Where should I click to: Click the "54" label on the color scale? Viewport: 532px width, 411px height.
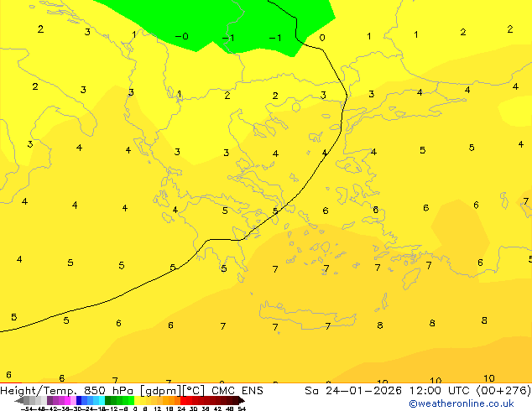pyautogui.click(x=242, y=408)
